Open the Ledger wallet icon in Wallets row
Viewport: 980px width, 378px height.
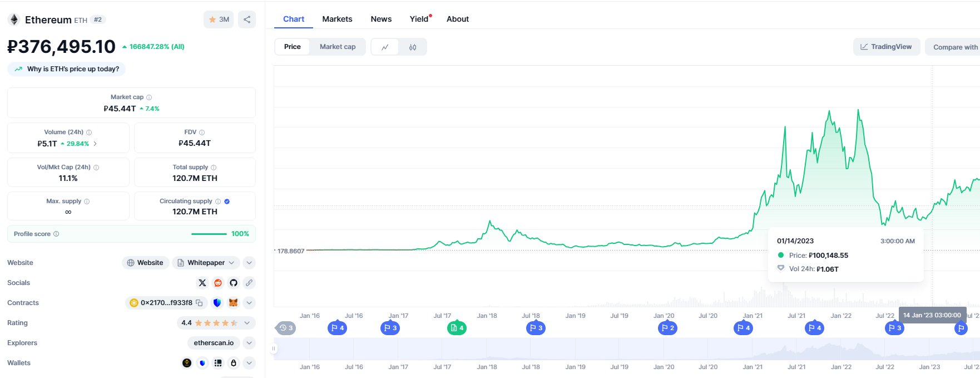(218, 363)
